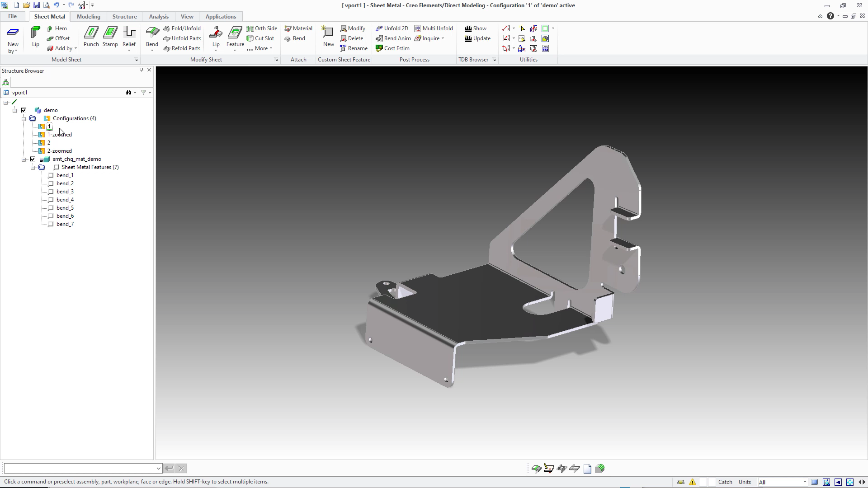The image size is (868, 488).
Task: Open the Material attach command
Action: 298,28
